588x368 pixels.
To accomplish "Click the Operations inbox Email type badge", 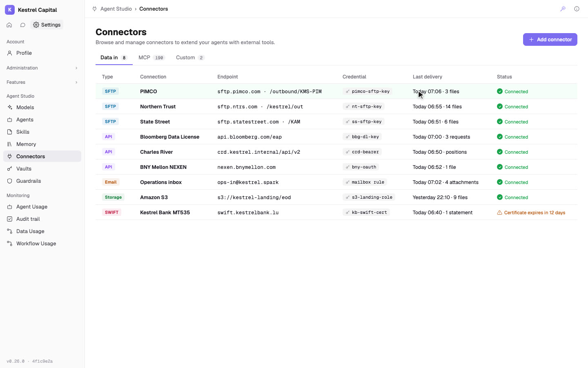I will pyautogui.click(x=111, y=182).
